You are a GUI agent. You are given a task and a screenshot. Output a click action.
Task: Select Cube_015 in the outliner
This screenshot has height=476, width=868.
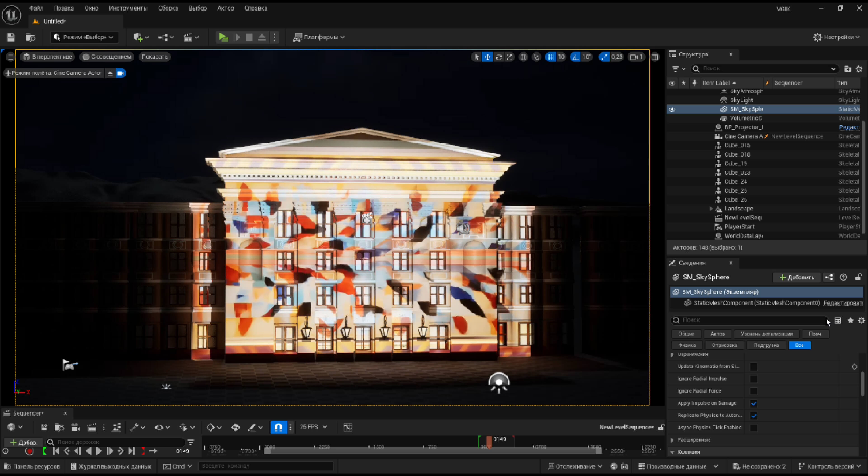(x=737, y=145)
